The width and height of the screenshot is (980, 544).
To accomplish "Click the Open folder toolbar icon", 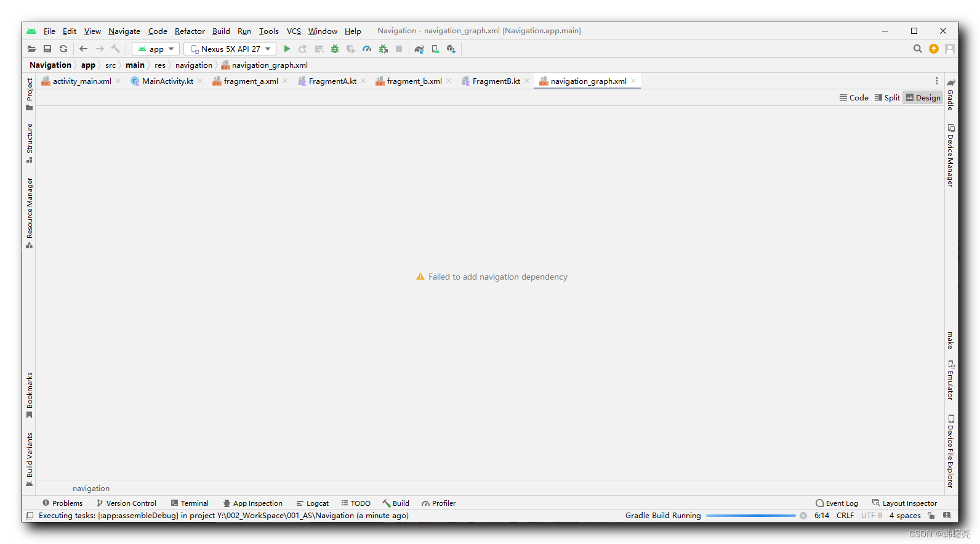I will coord(31,49).
